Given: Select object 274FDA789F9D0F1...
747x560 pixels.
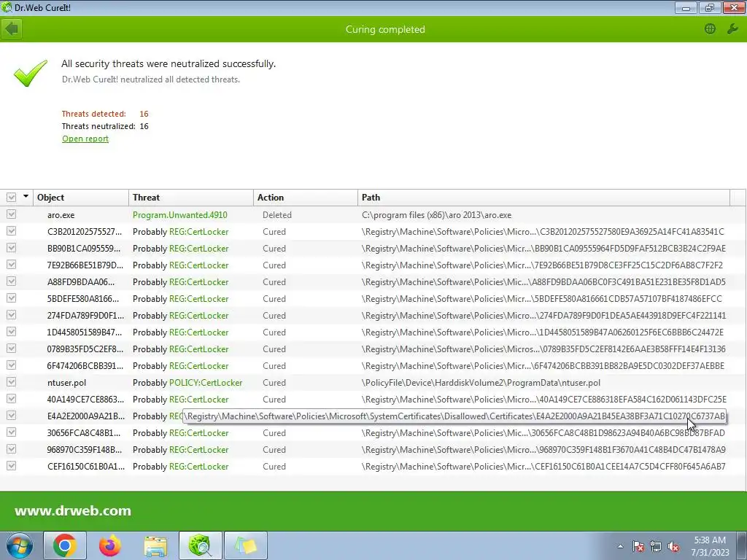Looking at the screenshot, I should coord(85,316).
